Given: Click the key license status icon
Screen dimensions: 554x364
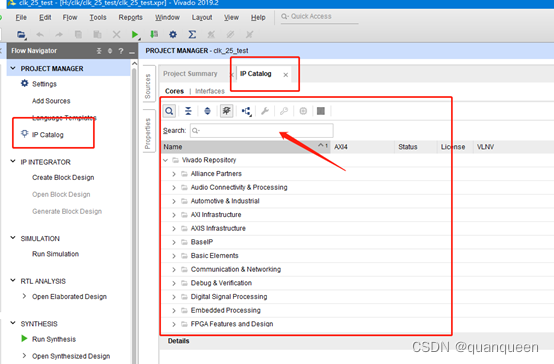Looking at the screenshot, I should pos(284,111).
